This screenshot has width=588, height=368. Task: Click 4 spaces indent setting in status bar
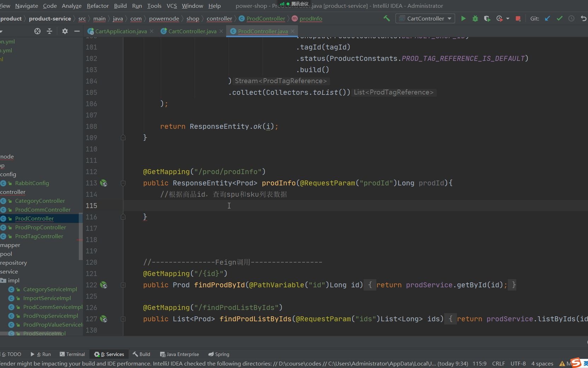coord(542,363)
